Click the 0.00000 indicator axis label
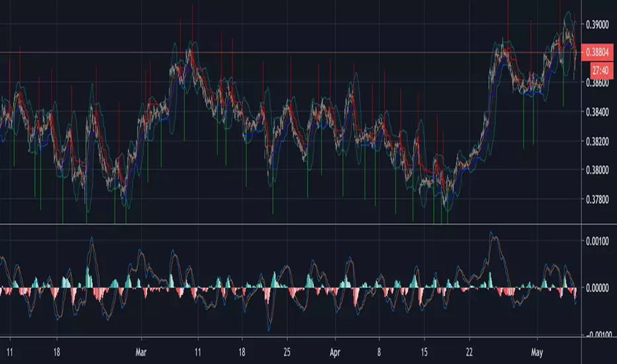Viewport: 617px width, 364px height. [597, 288]
